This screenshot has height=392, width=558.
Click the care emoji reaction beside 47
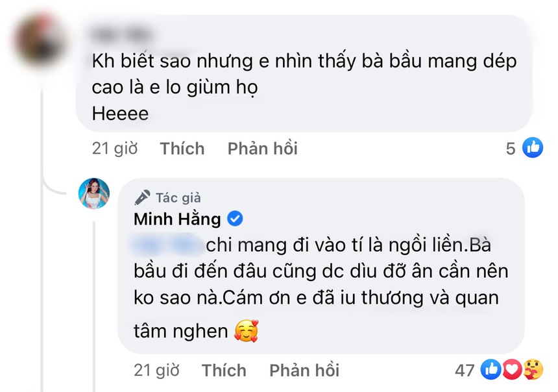(534, 370)
